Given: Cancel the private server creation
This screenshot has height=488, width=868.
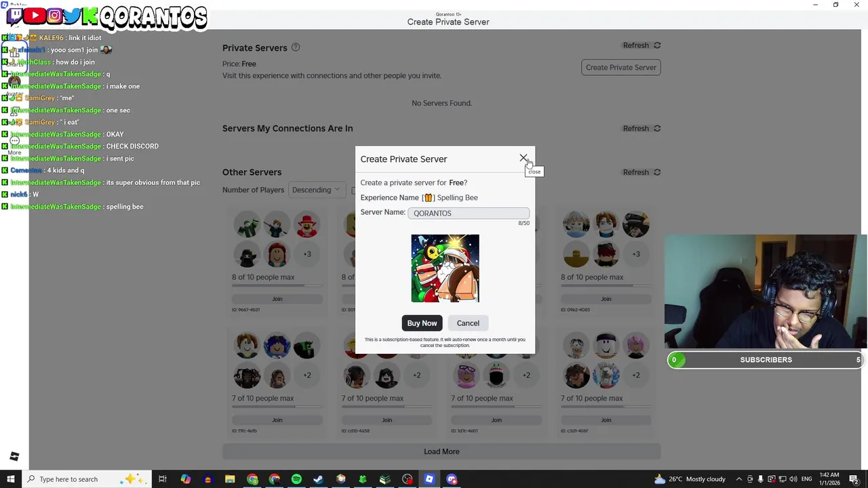Looking at the screenshot, I should [468, 323].
